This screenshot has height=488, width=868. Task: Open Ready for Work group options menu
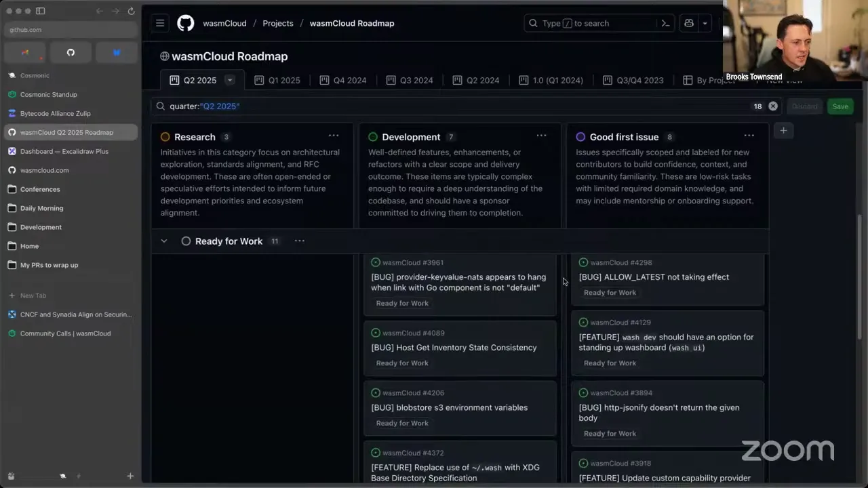click(x=299, y=241)
